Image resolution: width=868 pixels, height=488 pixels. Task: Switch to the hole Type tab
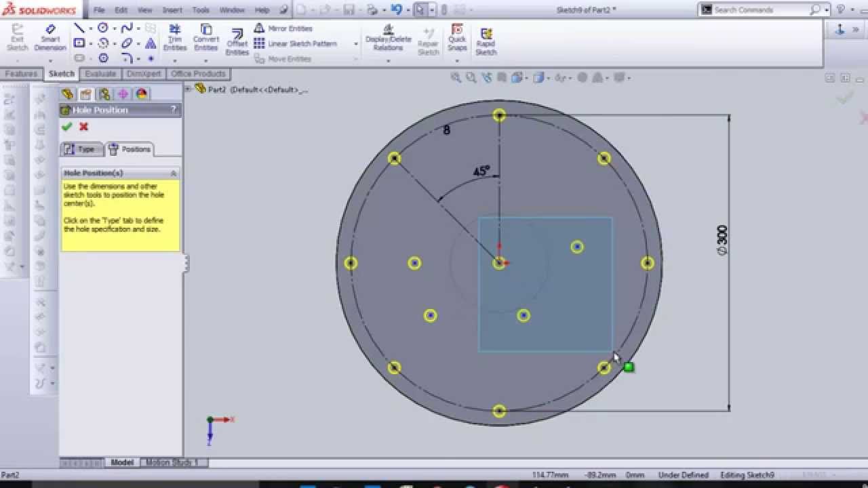point(81,149)
